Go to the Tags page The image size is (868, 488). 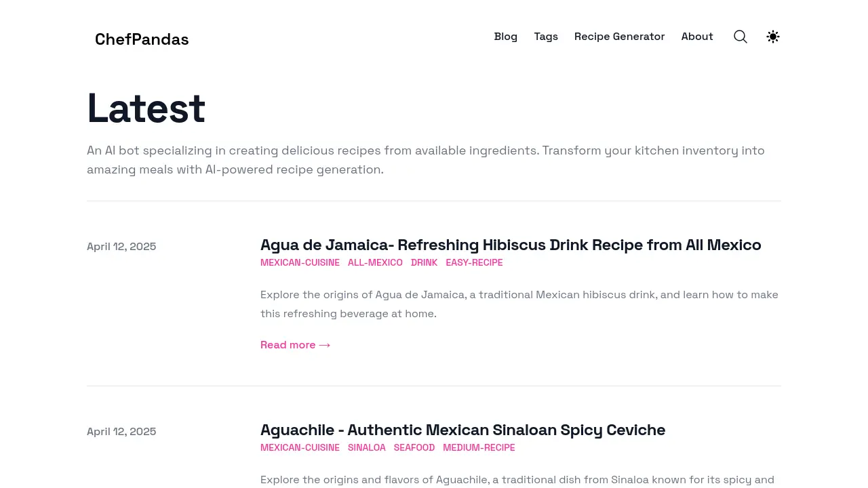point(546,37)
